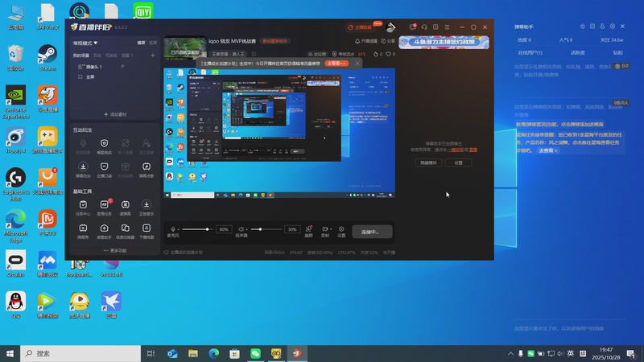Click the 连接中 streaming button
The image size is (644, 362).
pyautogui.click(x=372, y=232)
